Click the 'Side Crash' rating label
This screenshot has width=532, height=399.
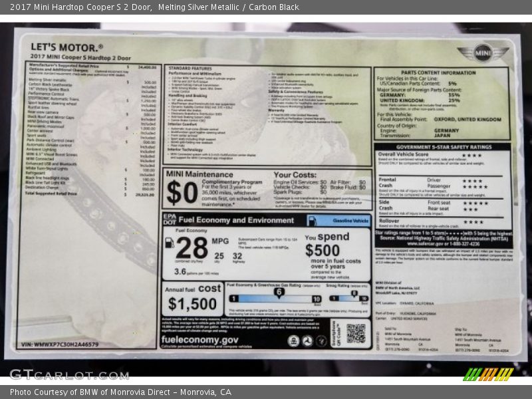386,205
